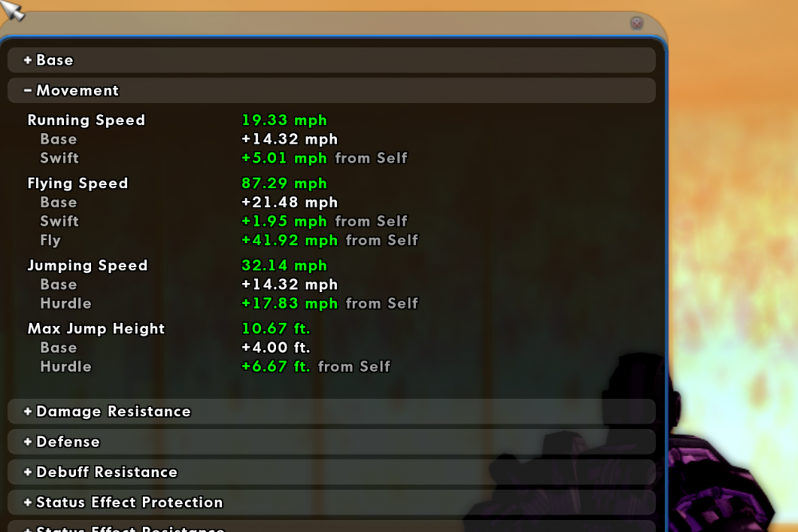Viewport: 798px width, 532px height.
Task: Click the Fly bonus of +41.92 mph
Action: (290, 240)
